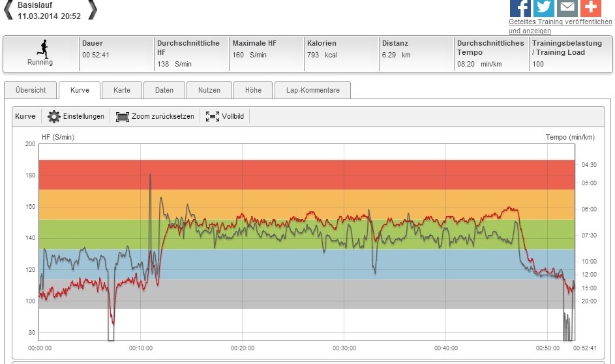
Task: Click the 00:30:00 mark on time axis
Action: [x=344, y=348]
